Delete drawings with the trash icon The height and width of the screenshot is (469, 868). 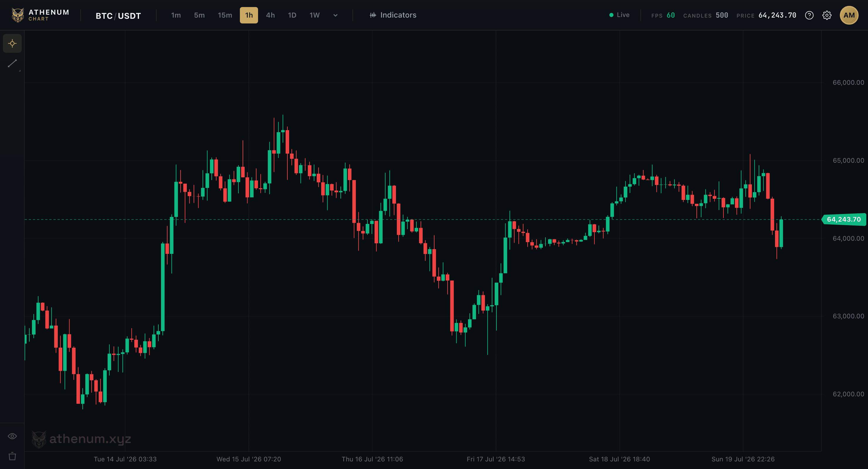click(13, 456)
